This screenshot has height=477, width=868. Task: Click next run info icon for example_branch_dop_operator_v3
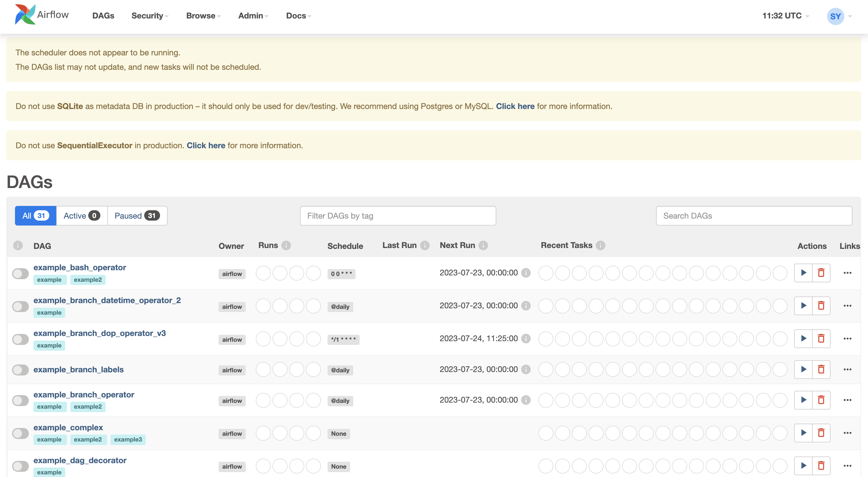coord(526,338)
